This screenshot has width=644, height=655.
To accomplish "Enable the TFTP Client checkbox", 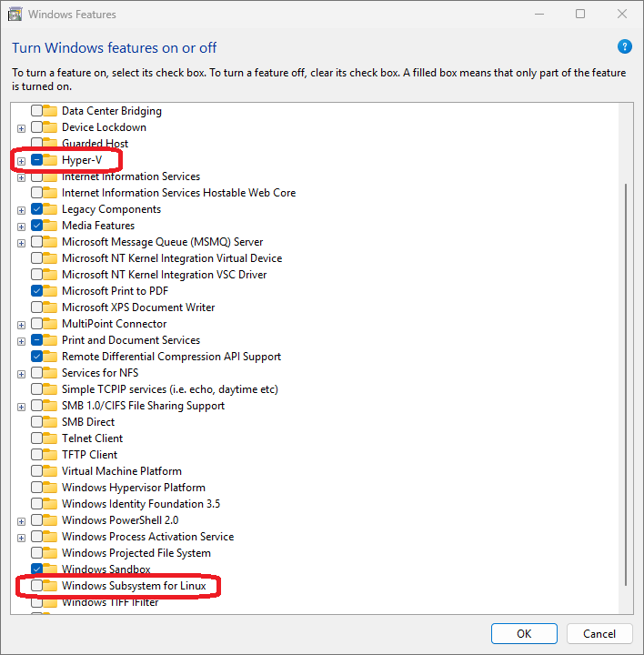I will 36,455.
